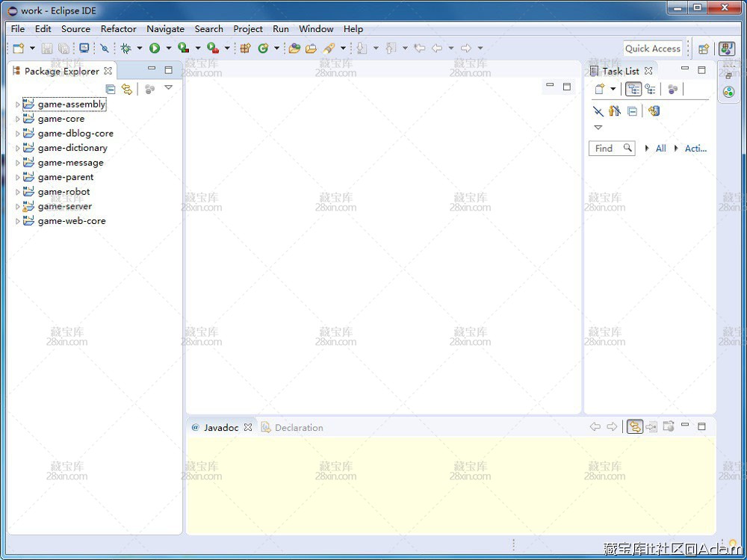747x560 pixels.
Task: Click the Javadoc view Back arrow
Action: tap(595, 426)
